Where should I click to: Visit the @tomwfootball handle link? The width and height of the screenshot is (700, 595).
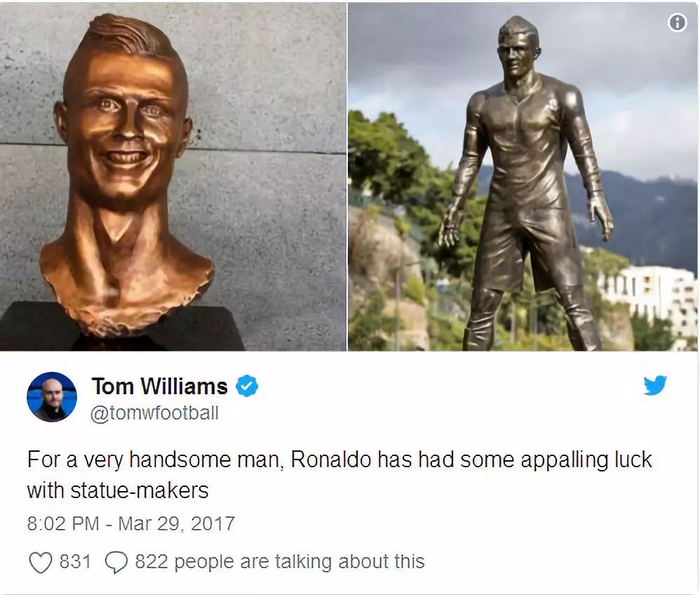[x=154, y=413]
